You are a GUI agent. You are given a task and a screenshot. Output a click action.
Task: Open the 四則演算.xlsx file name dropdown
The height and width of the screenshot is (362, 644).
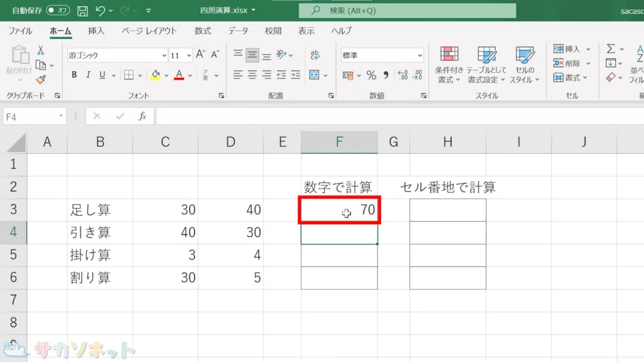point(253,10)
